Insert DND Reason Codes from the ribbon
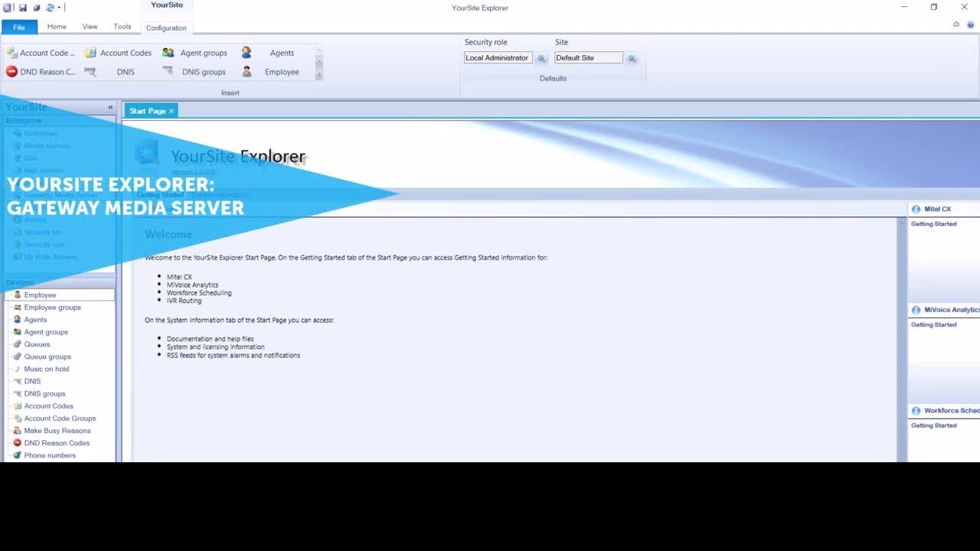The height and width of the screenshot is (551, 980). click(41, 72)
